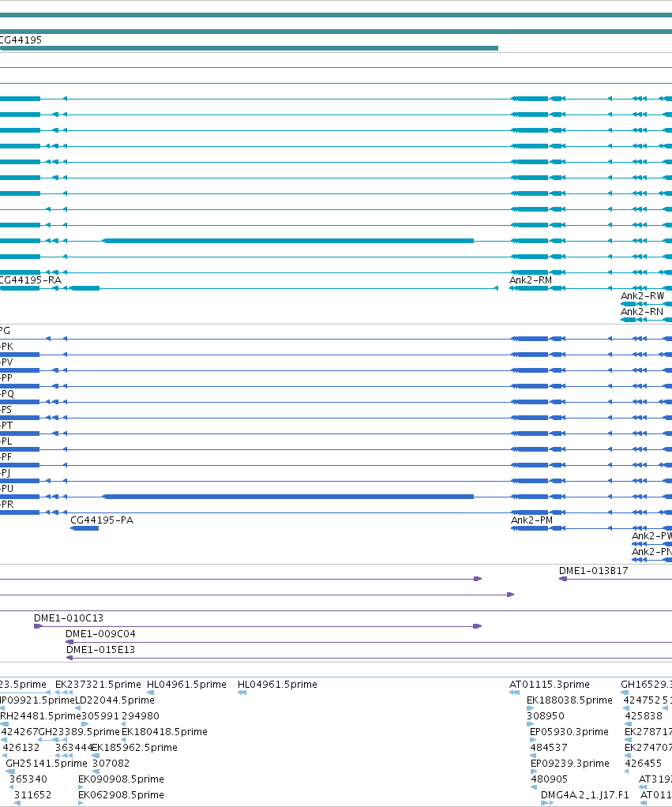Screen dimensions: 672x807
Task: Open EST EK237321.5prime
Action: (98, 684)
